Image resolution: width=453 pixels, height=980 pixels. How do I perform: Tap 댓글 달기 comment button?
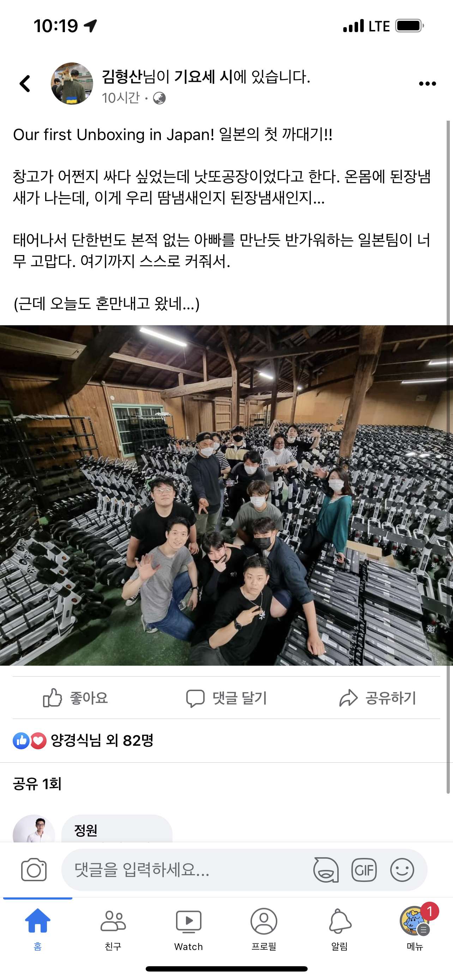pyautogui.click(x=226, y=698)
